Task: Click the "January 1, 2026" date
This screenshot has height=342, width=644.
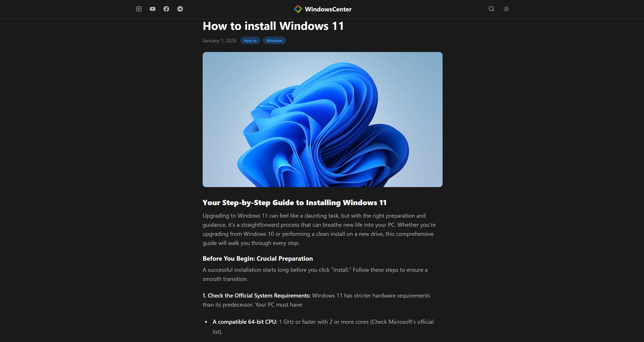Action: click(x=219, y=41)
